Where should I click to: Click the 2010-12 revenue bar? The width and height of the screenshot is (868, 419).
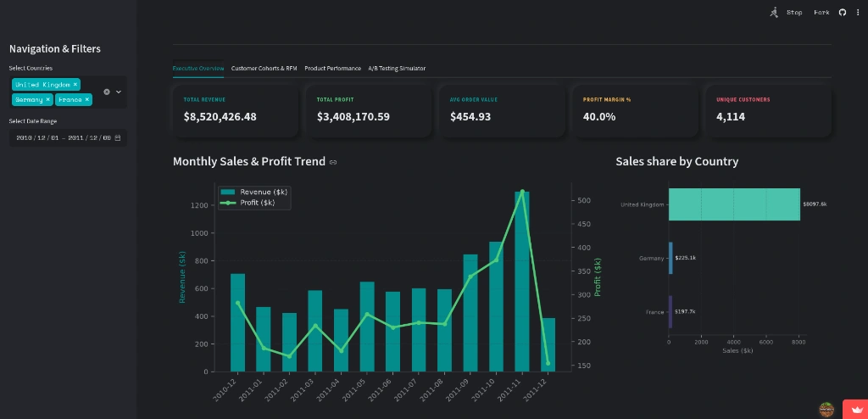point(237,322)
